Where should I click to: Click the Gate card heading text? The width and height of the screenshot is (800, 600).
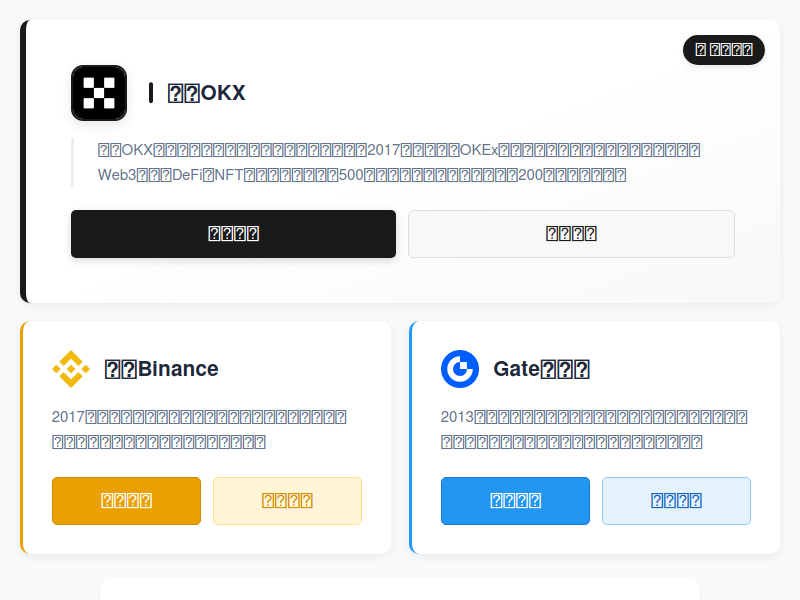point(541,369)
